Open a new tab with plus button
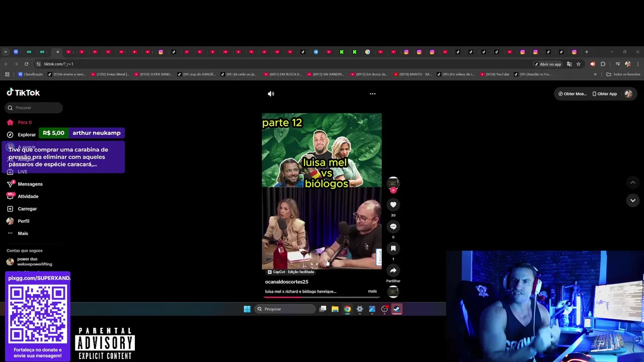 coord(586,52)
